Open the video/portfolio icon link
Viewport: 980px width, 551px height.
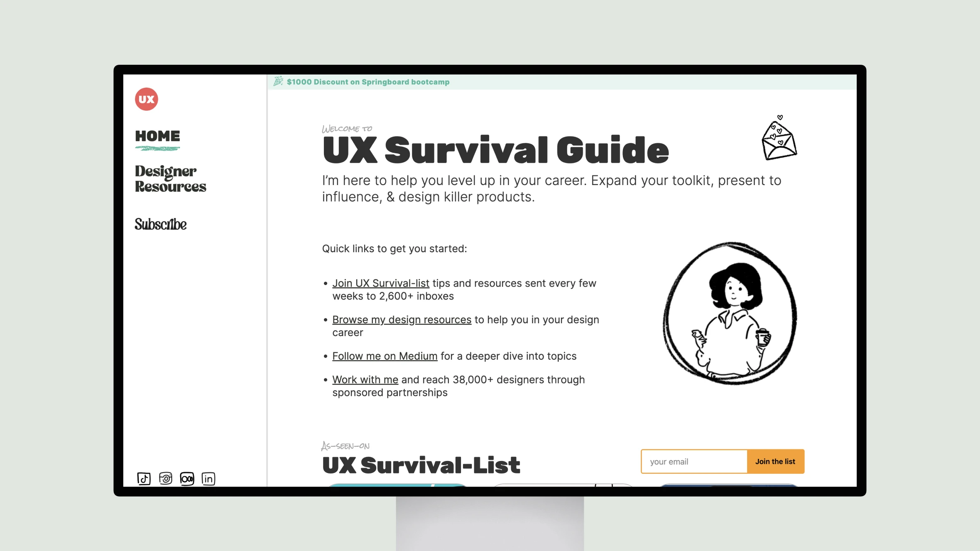[186, 479]
